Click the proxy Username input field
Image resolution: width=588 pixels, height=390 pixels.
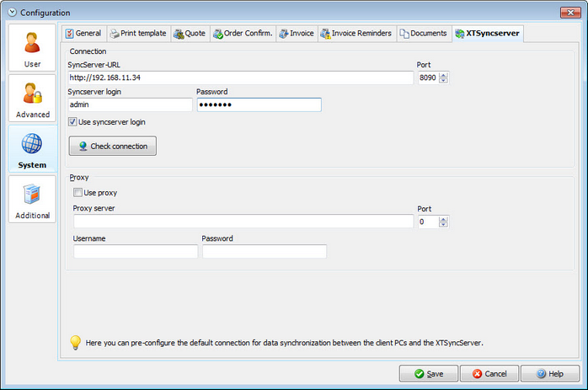pyautogui.click(x=136, y=251)
